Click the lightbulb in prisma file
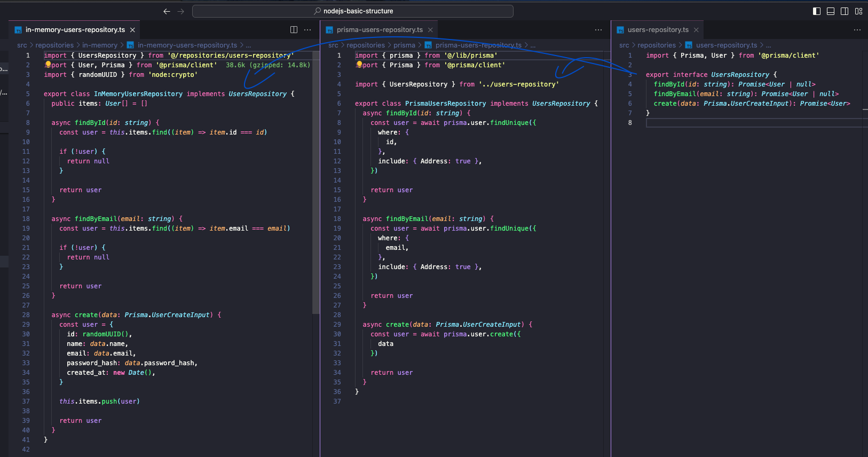Image resolution: width=868 pixels, height=457 pixels. [359, 65]
